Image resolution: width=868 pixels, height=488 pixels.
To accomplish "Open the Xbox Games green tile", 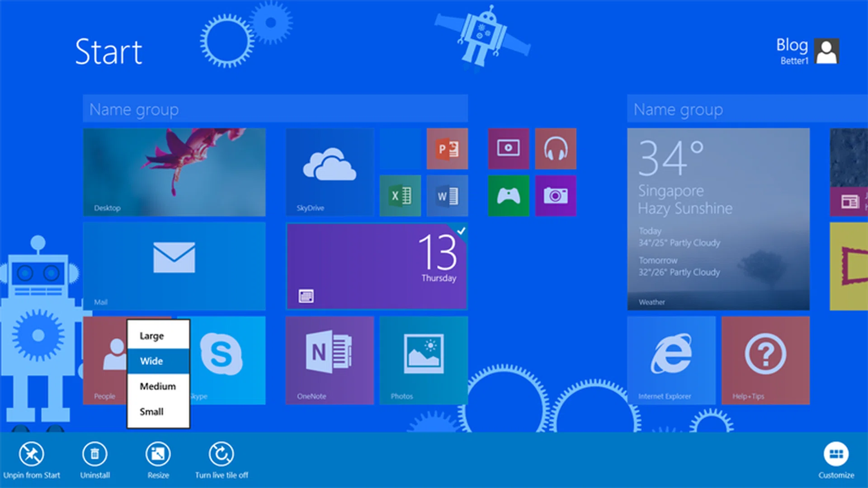I will [x=509, y=196].
